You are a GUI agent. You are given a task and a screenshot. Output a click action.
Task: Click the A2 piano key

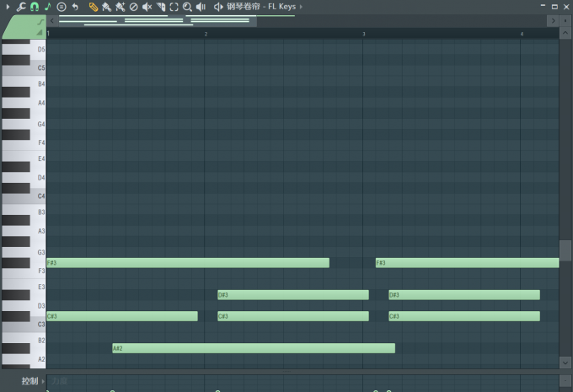click(38, 359)
